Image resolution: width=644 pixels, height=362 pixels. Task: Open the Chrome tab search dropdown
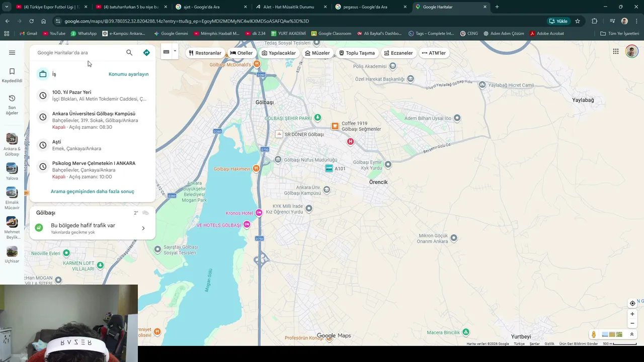coord(7,7)
